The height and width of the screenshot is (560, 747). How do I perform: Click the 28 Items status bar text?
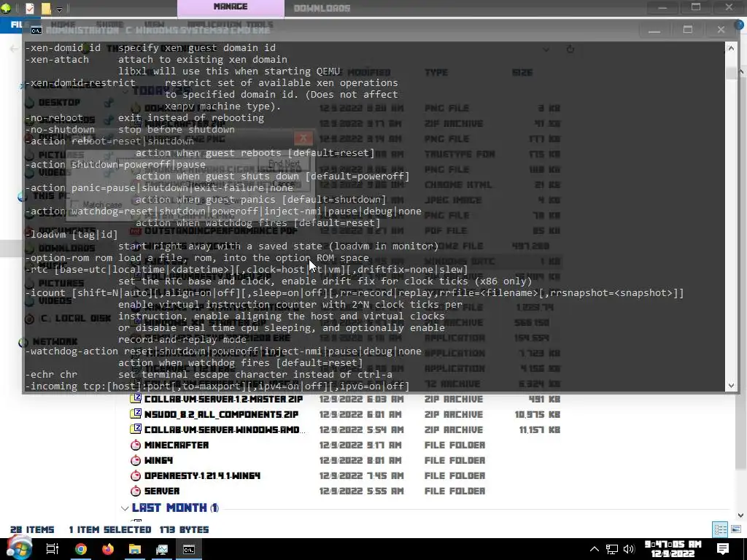[32, 529]
